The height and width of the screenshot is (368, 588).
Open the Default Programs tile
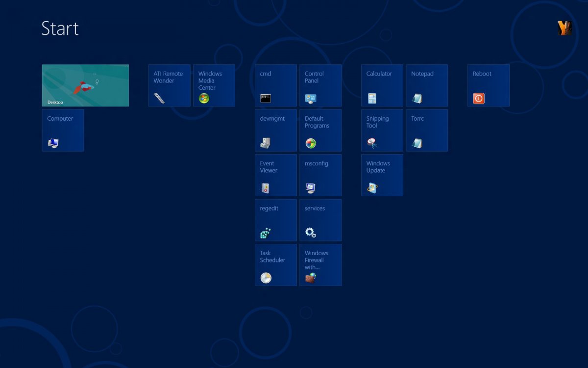320,130
